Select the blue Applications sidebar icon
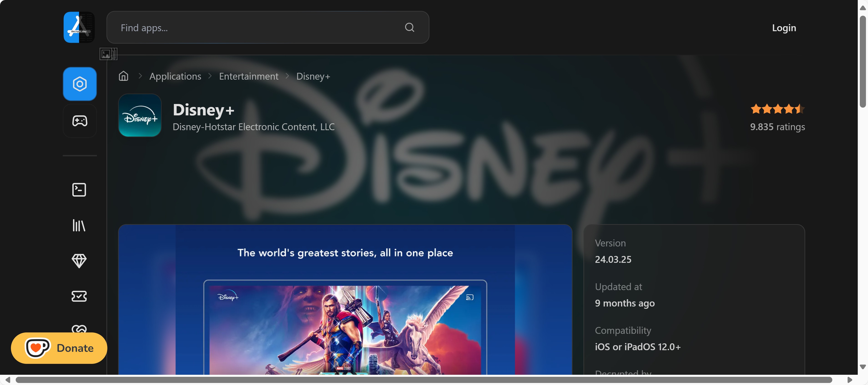This screenshot has height=385, width=868. (x=80, y=84)
